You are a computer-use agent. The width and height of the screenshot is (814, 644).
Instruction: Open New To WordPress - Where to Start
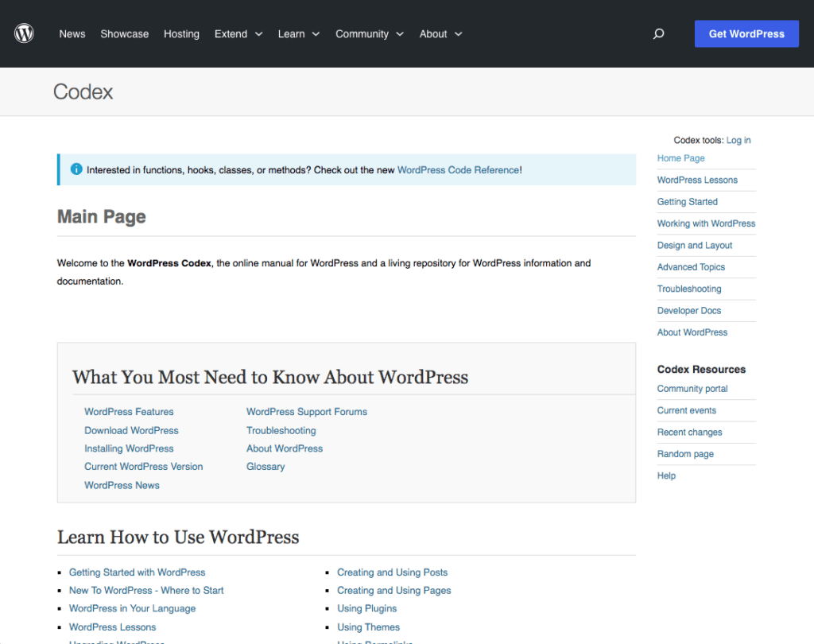click(146, 591)
